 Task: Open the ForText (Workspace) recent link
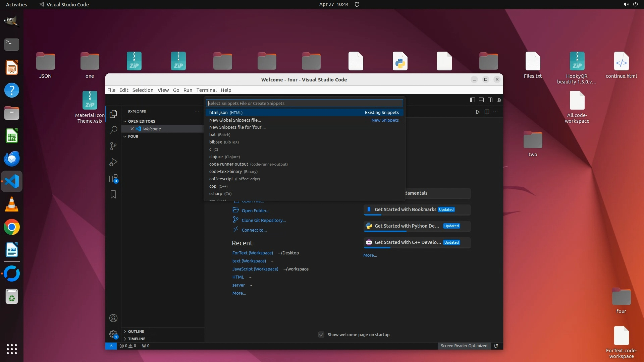[253, 253]
